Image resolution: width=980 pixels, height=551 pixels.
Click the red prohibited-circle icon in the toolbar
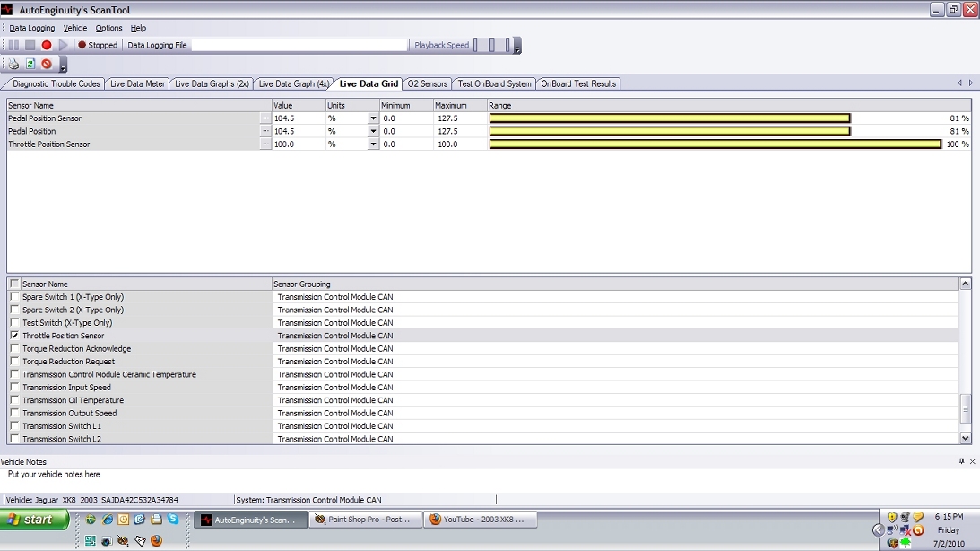(x=47, y=64)
